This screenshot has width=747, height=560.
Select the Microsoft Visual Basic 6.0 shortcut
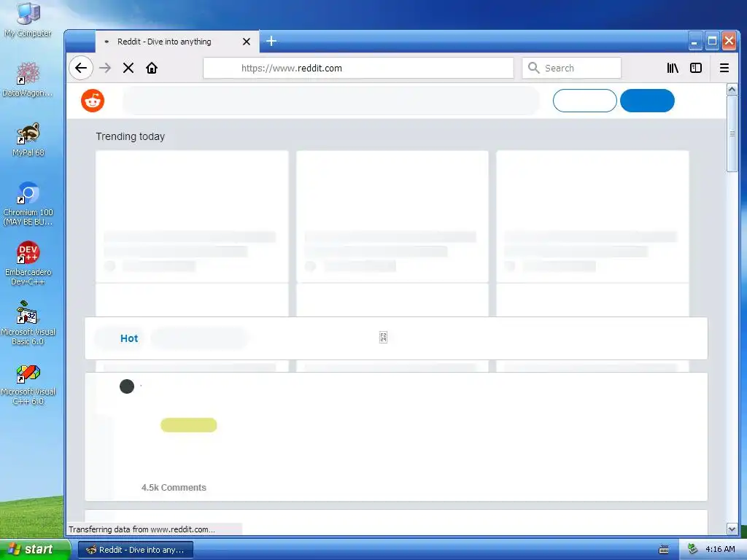click(28, 323)
